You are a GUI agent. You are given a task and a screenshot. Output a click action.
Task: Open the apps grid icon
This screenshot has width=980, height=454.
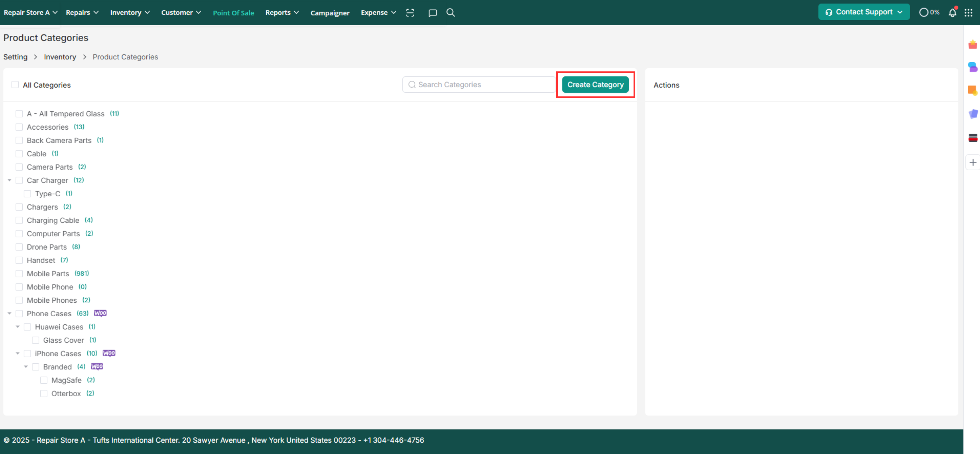[968, 12]
